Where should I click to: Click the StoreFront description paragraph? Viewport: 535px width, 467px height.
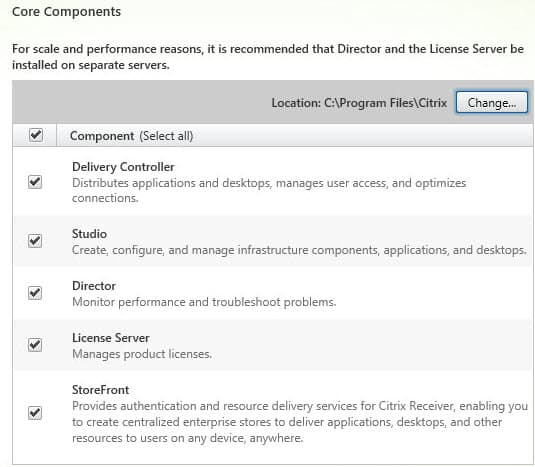click(x=300, y=422)
